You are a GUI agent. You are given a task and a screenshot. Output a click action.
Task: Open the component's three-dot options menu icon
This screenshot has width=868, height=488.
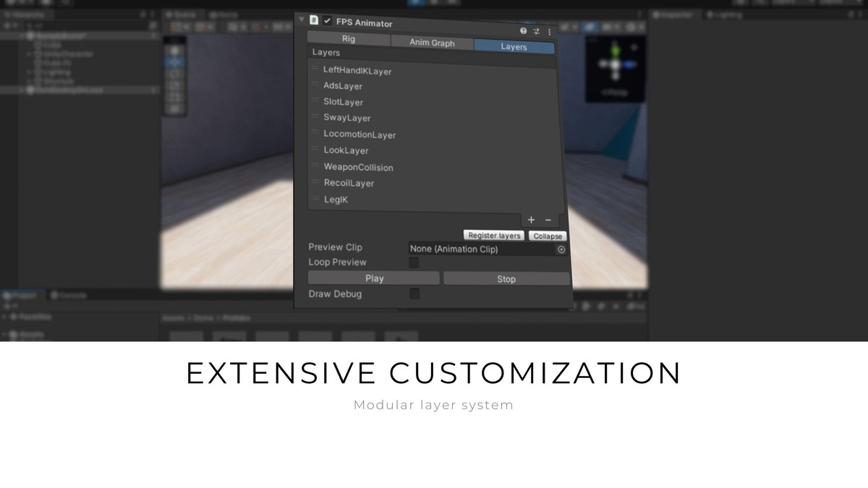[x=549, y=32]
